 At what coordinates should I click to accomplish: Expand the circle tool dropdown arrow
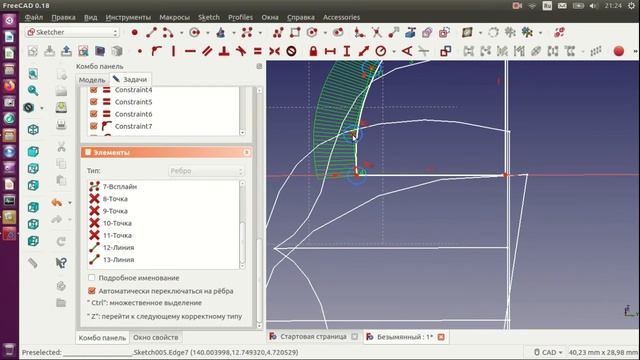click(208, 33)
